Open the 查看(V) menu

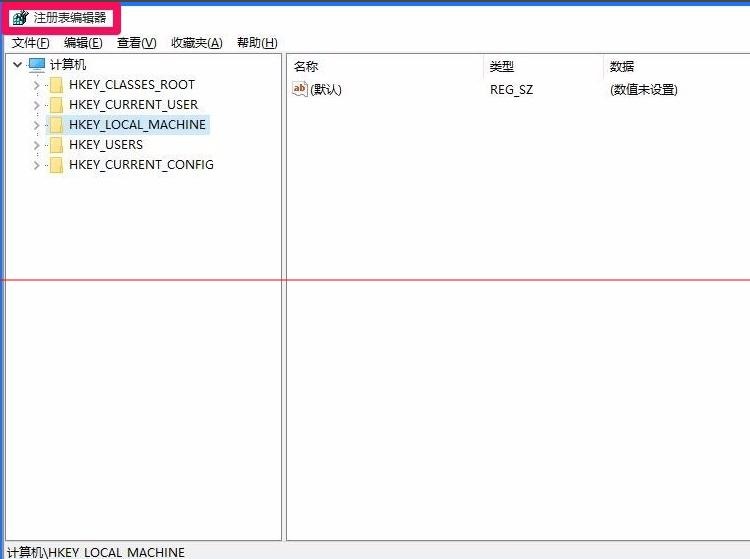coord(137,43)
